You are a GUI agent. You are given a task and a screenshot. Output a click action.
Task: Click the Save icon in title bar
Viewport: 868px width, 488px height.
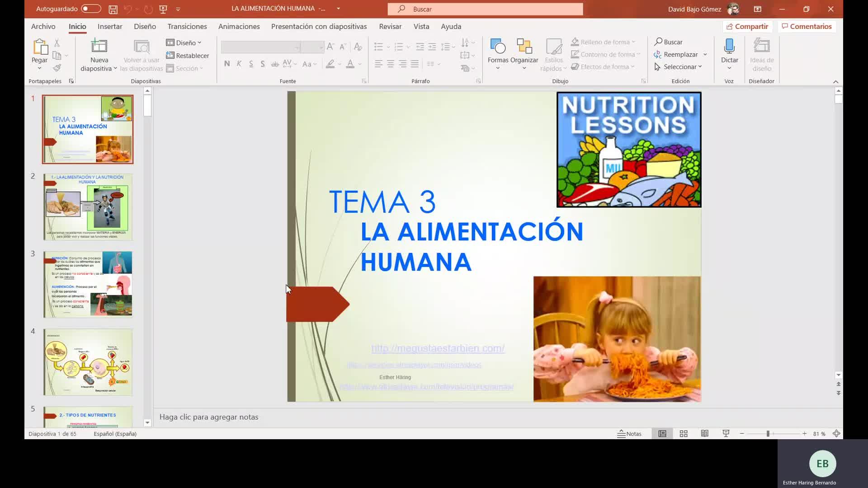coord(113,9)
